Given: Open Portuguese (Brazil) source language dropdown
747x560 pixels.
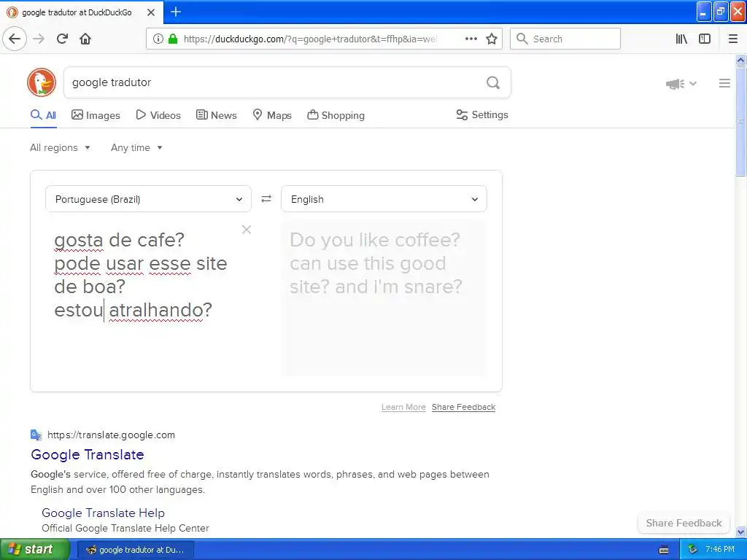Looking at the screenshot, I should click(148, 199).
